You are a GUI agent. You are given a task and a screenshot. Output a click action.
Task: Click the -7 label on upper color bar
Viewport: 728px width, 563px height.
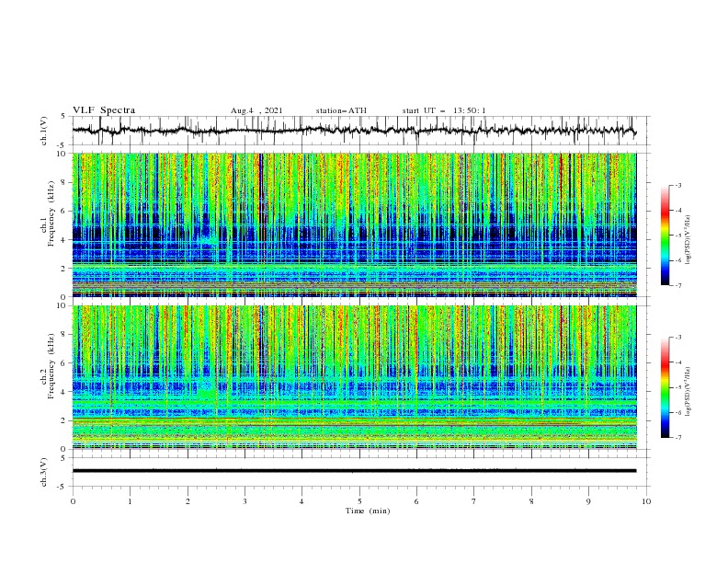pyautogui.click(x=678, y=286)
